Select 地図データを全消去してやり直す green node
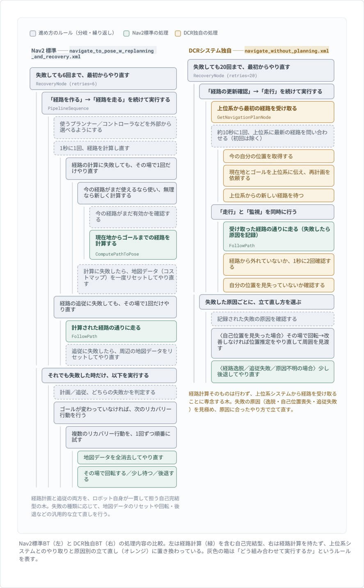364x588 pixels. (127, 458)
